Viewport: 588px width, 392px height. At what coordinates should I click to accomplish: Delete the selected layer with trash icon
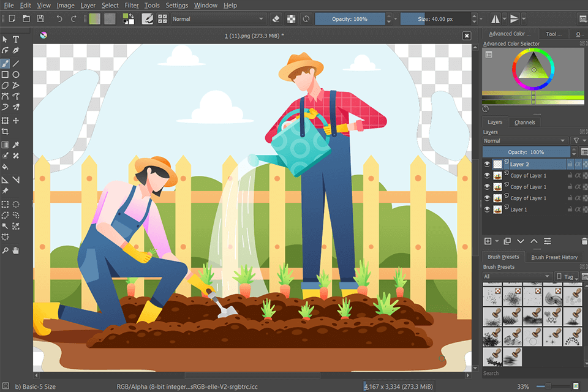pyautogui.click(x=584, y=241)
